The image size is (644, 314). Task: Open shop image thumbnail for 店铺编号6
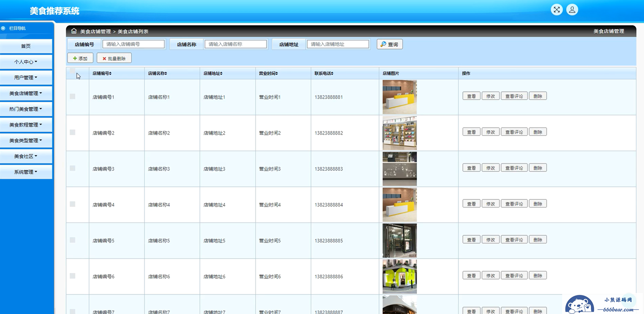point(400,277)
